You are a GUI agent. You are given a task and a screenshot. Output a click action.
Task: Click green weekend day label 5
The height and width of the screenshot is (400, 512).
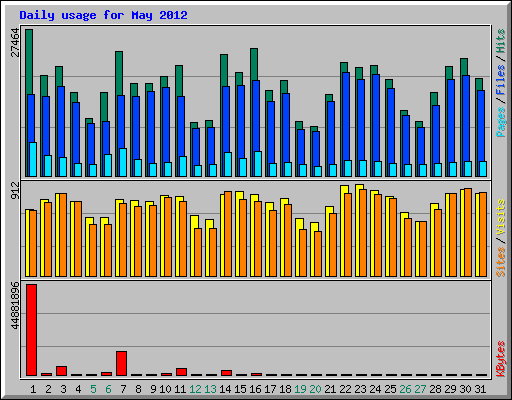[93, 389]
